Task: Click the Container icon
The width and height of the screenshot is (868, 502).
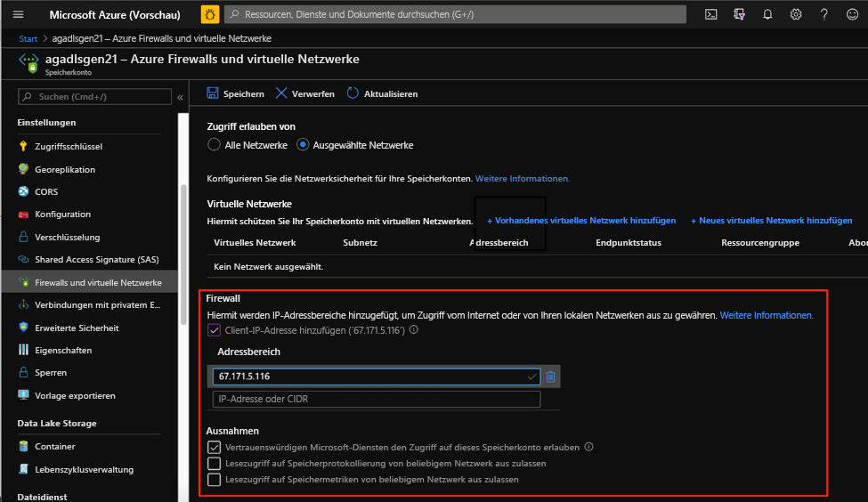Action: click(23, 446)
